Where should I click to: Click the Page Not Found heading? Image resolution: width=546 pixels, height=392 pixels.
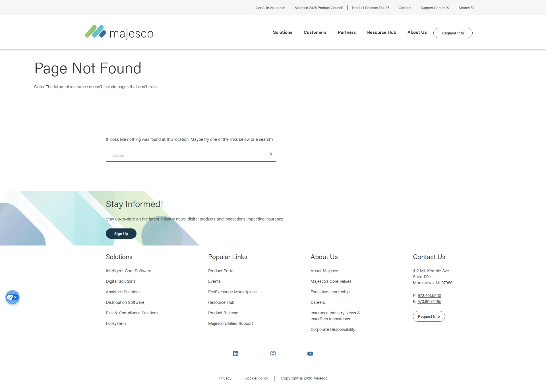[88, 68]
